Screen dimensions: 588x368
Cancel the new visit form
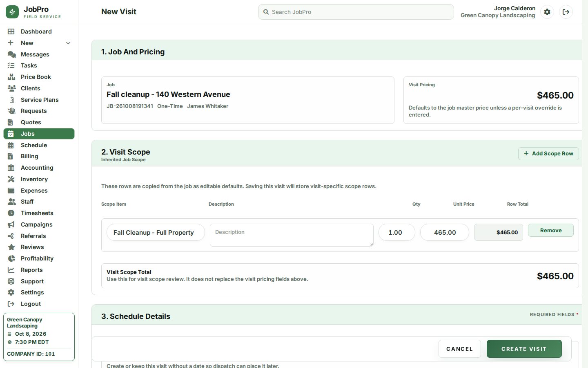click(x=460, y=349)
